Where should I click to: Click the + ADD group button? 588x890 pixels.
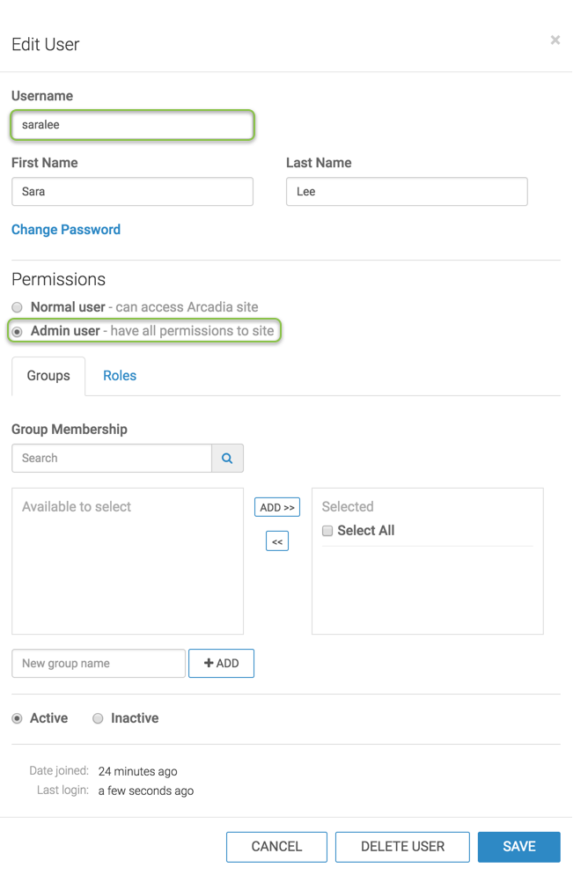coord(221,664)
